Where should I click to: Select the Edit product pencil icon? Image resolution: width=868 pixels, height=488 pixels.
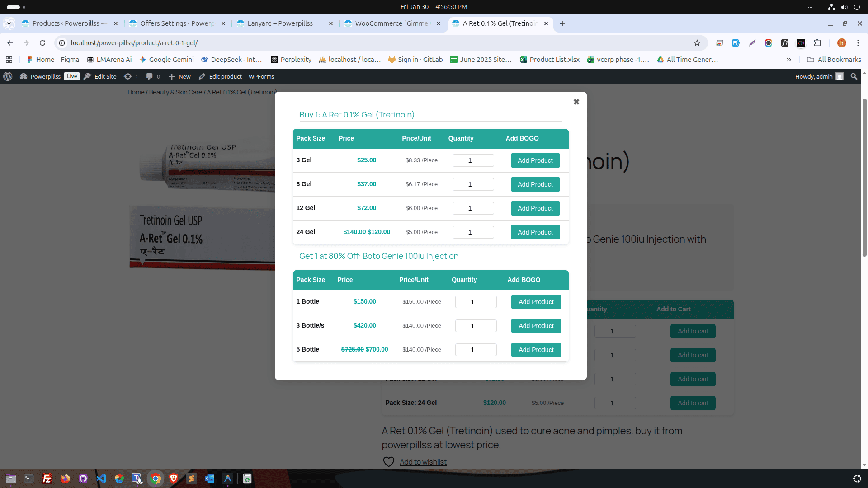point(202,76)
